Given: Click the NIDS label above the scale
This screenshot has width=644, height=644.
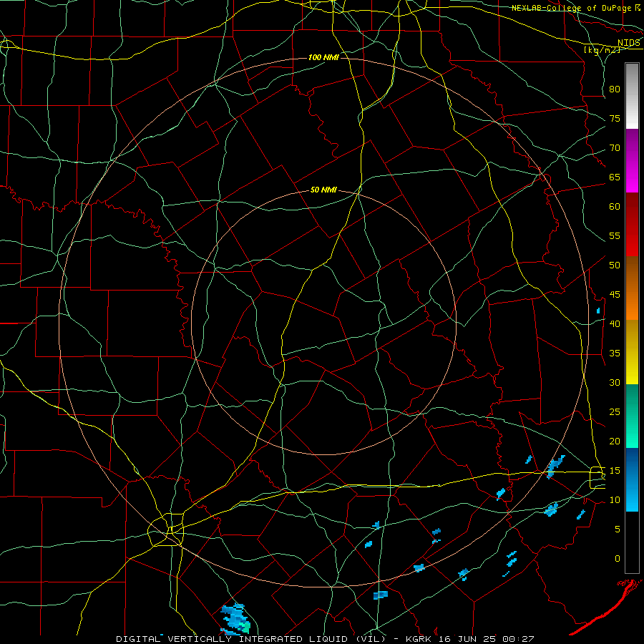Looking at the screenshot, I should (629, 43).
